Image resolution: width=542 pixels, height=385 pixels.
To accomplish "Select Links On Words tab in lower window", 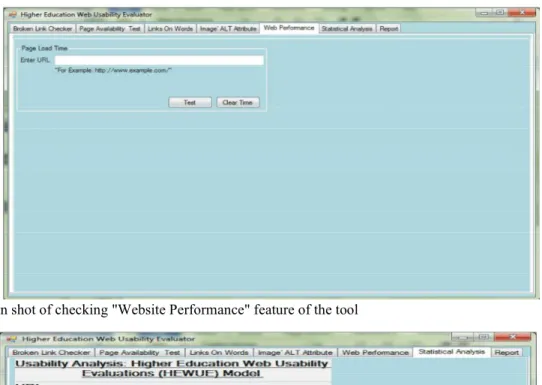I will 219,353.
